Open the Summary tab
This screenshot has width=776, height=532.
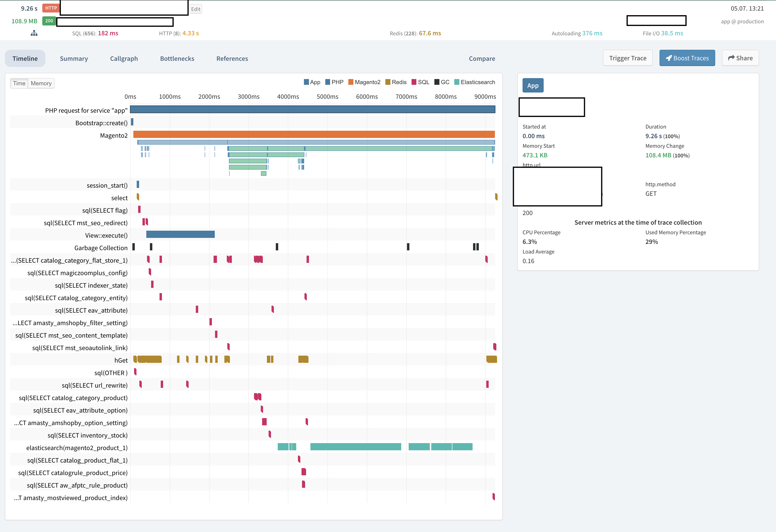[x=74, y=58]
